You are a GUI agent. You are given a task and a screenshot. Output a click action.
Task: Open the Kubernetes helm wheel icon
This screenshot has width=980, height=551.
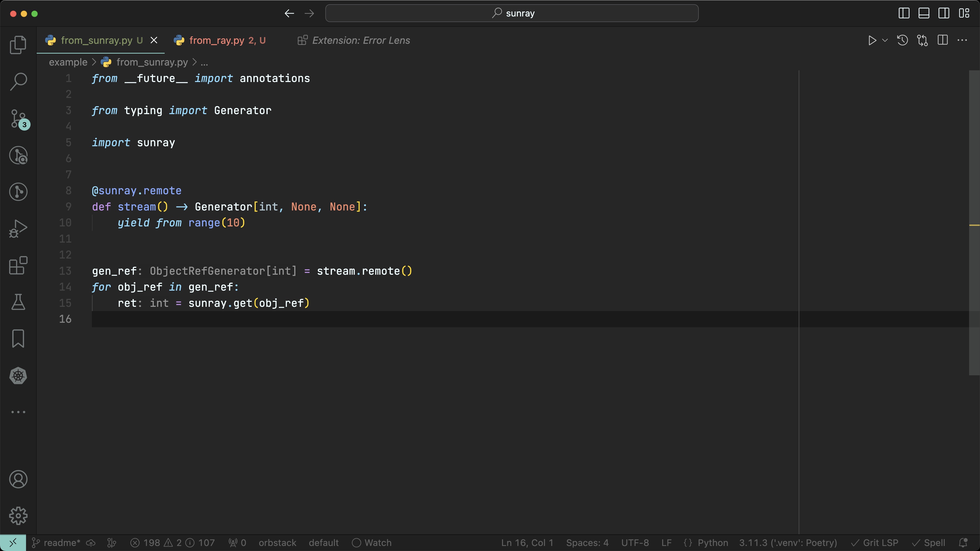click(18, 376)
